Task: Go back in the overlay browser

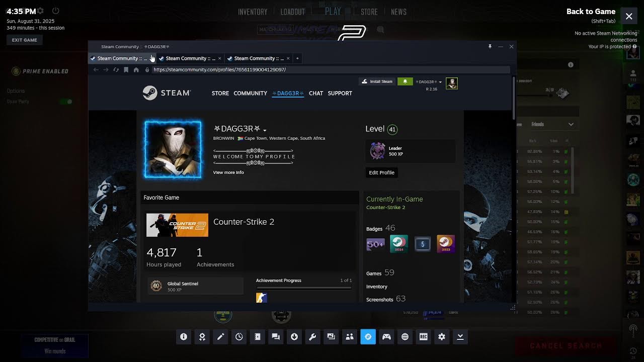Action: (x=96, y=70)
